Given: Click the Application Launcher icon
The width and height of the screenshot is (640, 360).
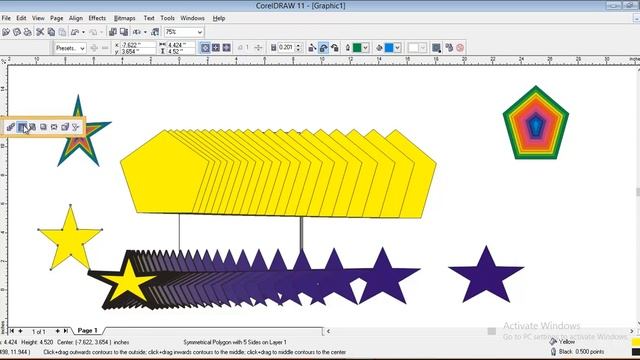Looking at the screenshot, I should coord(137,32).
